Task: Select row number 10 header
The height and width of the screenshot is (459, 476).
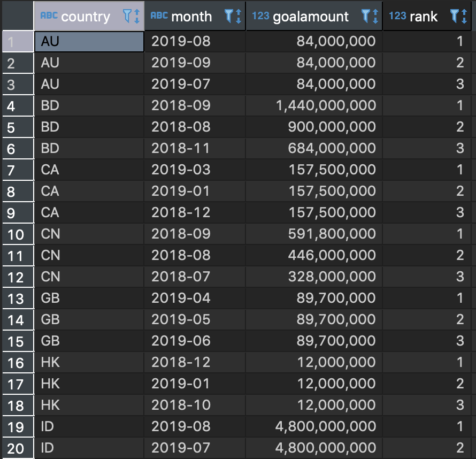Action: pyautogui.click(x=18, y=234)
